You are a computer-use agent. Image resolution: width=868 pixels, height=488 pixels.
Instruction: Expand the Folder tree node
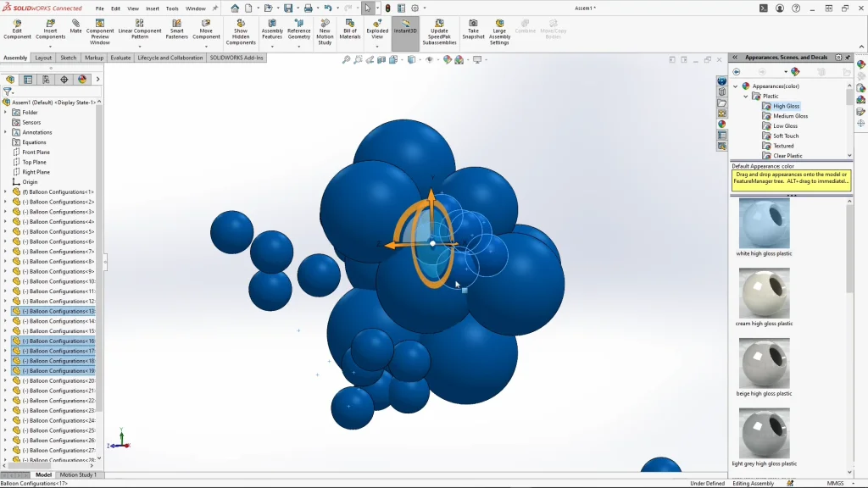coord(6,113)
